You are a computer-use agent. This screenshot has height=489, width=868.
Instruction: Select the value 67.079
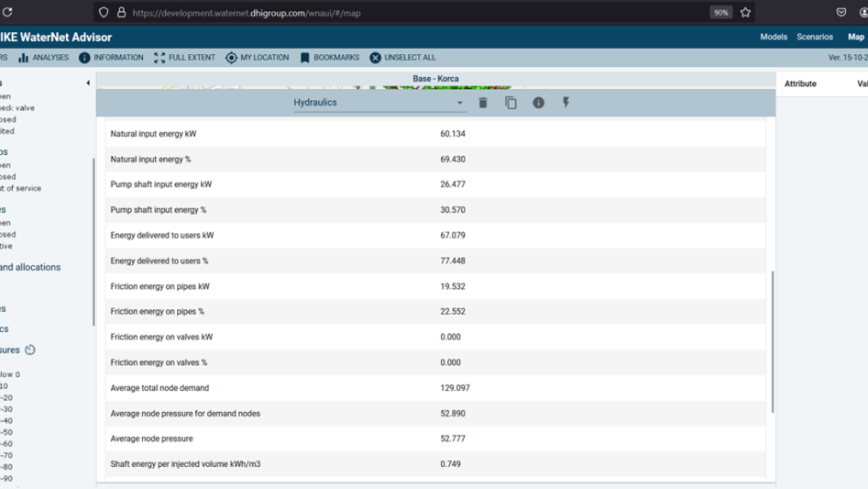453,236
